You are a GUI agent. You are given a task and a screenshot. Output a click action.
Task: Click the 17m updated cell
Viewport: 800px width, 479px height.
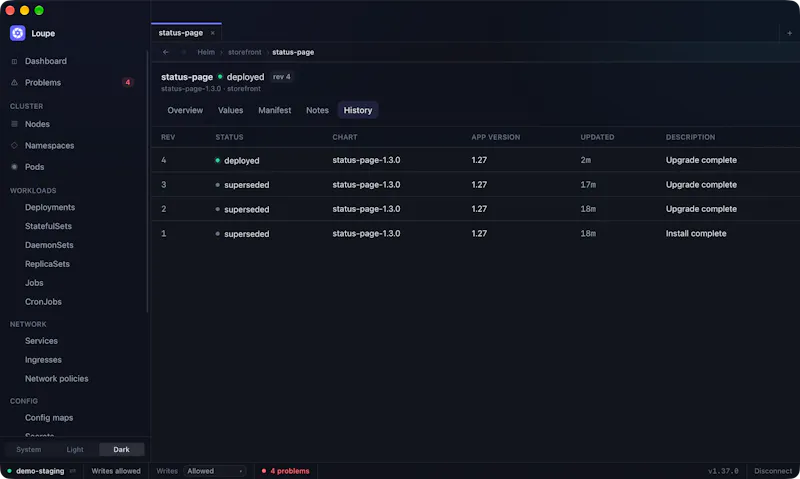pos(588,185)
